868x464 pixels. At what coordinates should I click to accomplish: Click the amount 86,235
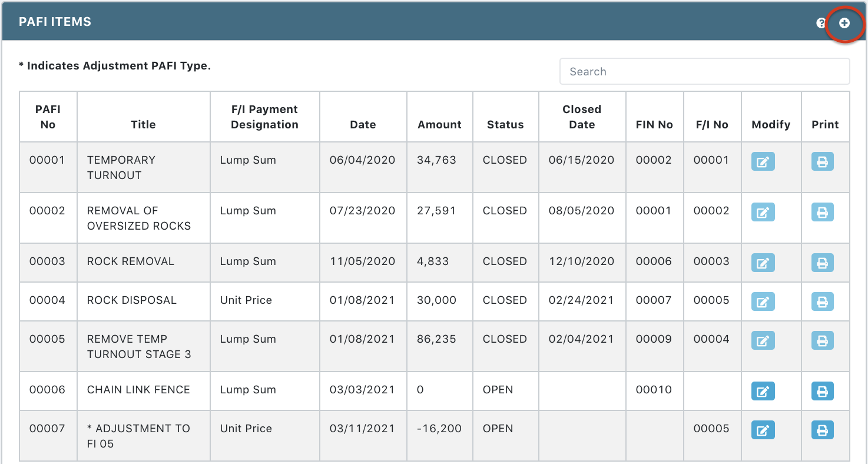[436, 339]
